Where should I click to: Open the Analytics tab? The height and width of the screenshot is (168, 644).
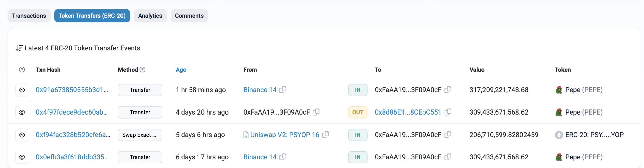tap(150, 16)
